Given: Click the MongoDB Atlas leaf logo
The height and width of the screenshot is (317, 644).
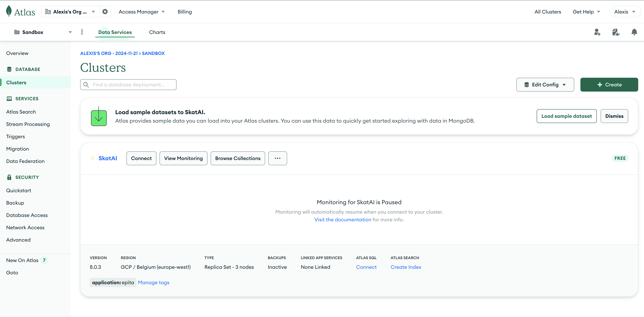Looking at the screenshot, I should 9,11.
